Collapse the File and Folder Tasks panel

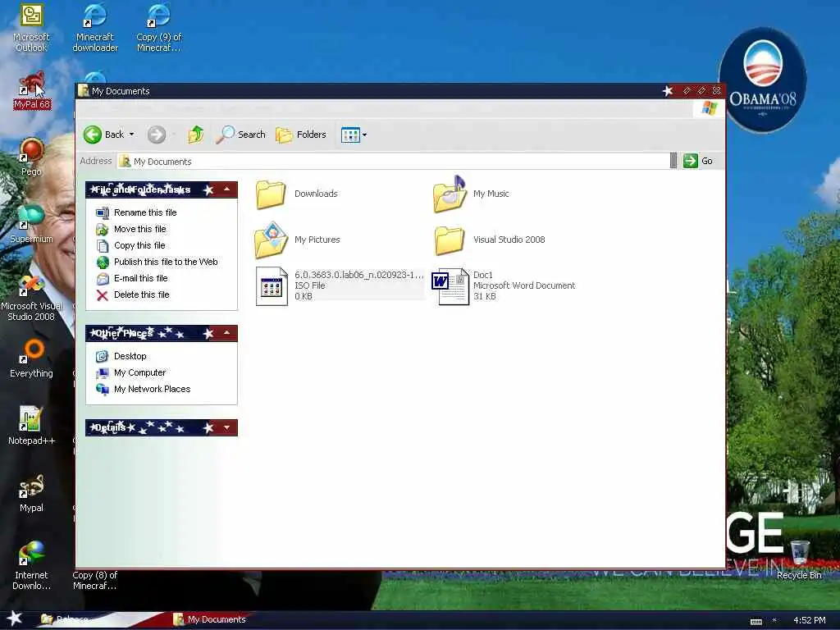[x=226, y=189]
